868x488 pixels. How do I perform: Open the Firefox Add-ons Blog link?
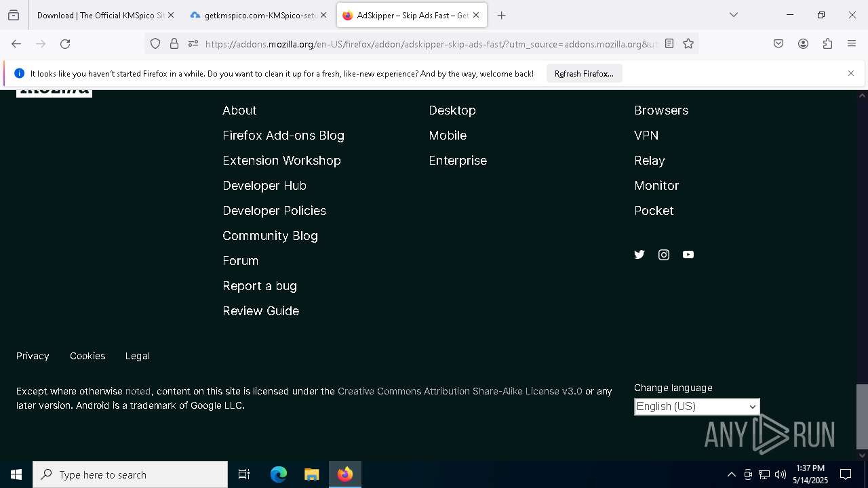(x=283, y=136)
